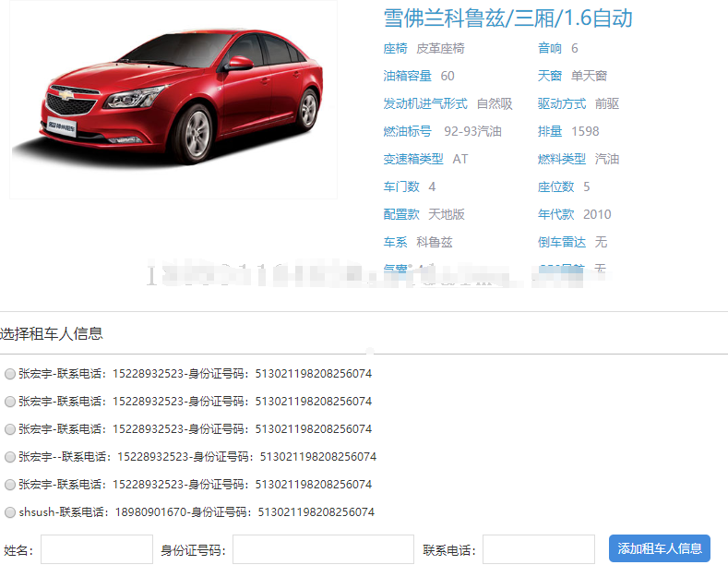
Task: Click the 单天窗 value
Action: (x=589, y=76)
